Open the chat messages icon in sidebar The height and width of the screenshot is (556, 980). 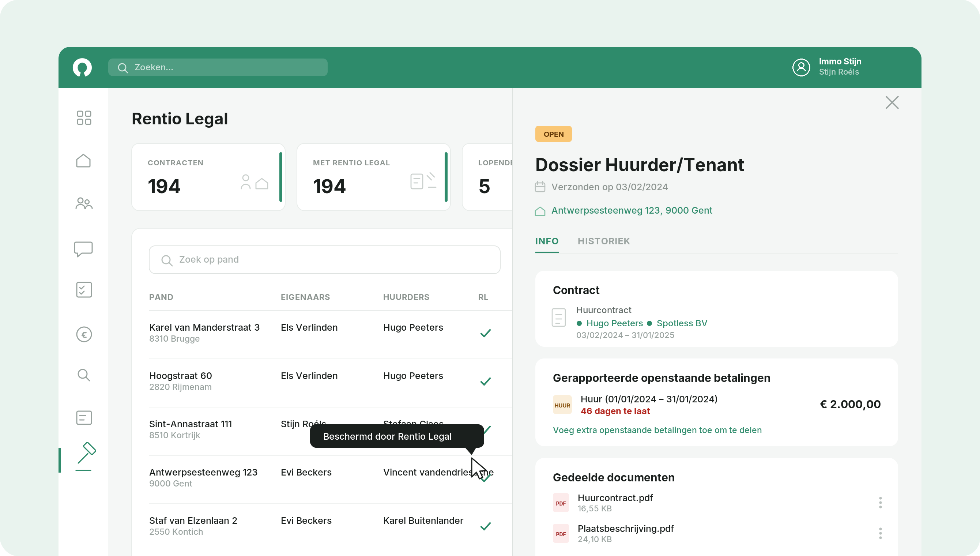(83, 249)
